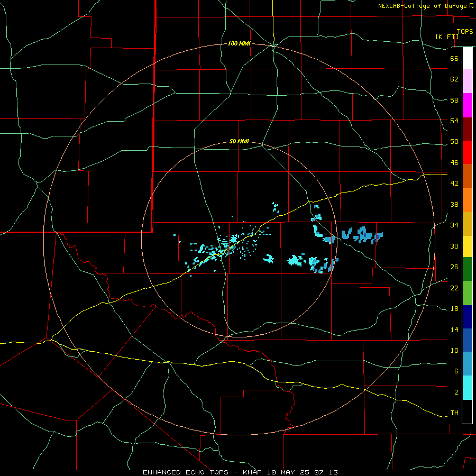Viewport: 476px width, 476px height.
Task: Click the "34" legend value
Action: click(454, 225)
